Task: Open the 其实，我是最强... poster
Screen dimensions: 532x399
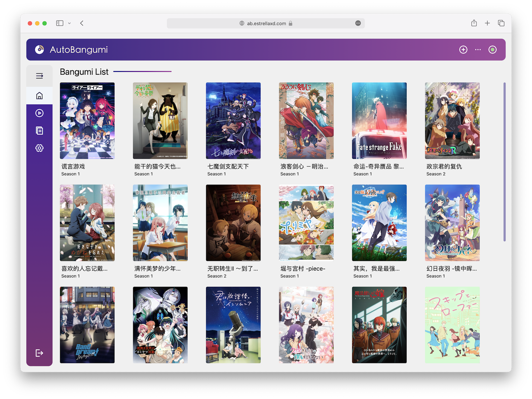Action: click(x=379, y=223)
